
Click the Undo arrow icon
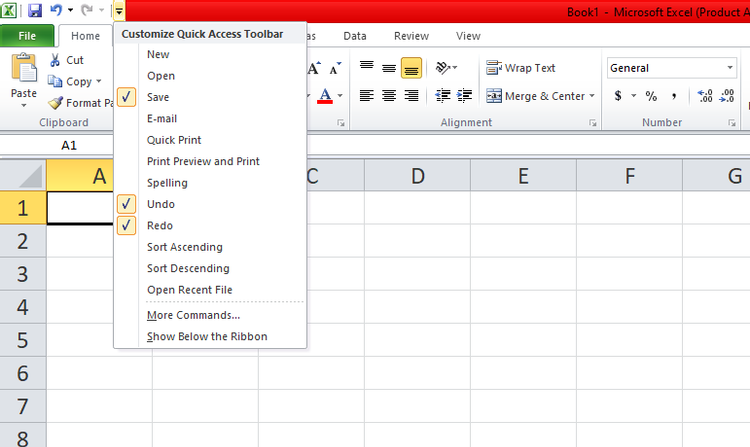[56, 10]
